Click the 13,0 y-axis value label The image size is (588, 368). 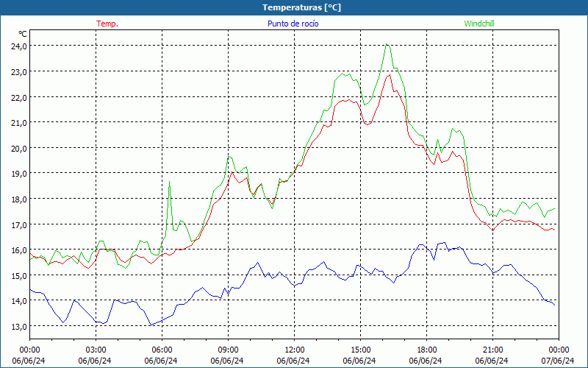click(18, 326)
